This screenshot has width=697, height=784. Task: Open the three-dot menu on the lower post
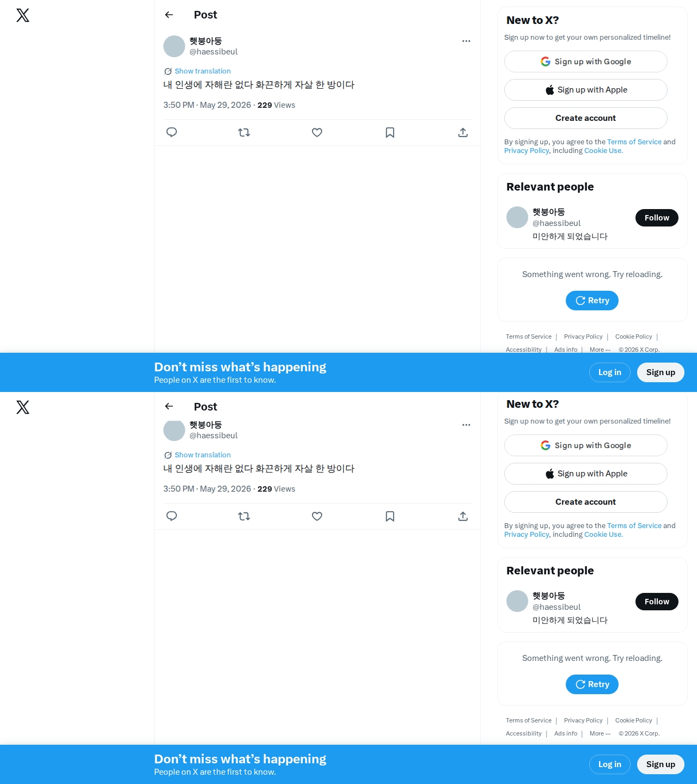[466, 425]
